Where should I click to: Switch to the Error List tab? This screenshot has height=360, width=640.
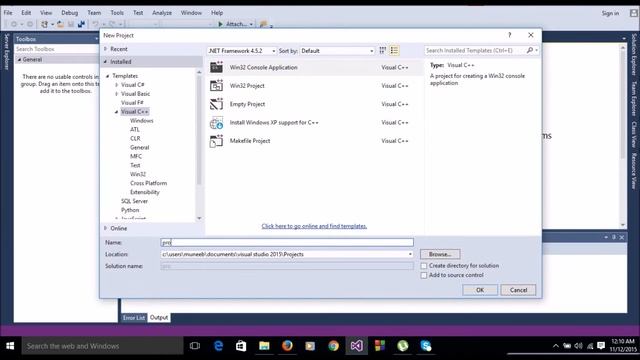(134, 318)
